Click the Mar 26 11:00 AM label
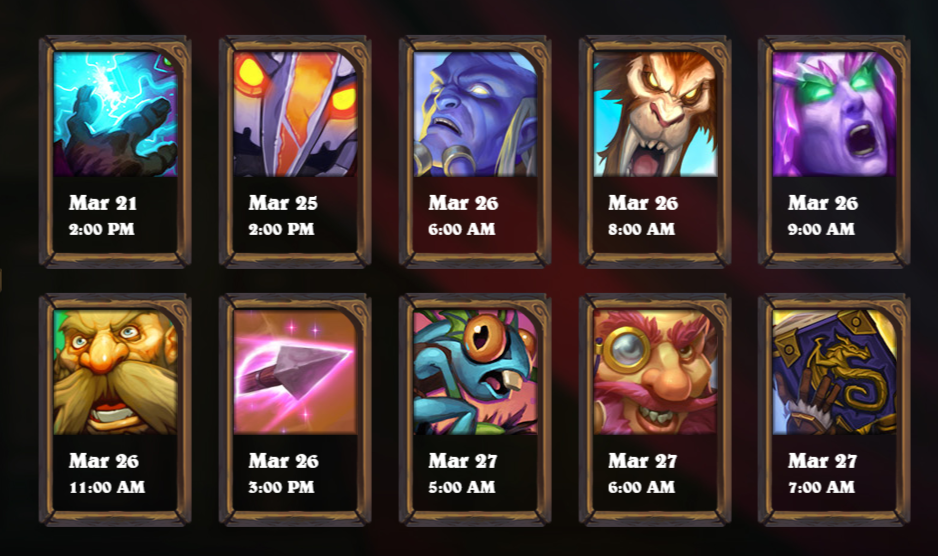The width and height of the screenshot is (938, 556). [106, 473]
